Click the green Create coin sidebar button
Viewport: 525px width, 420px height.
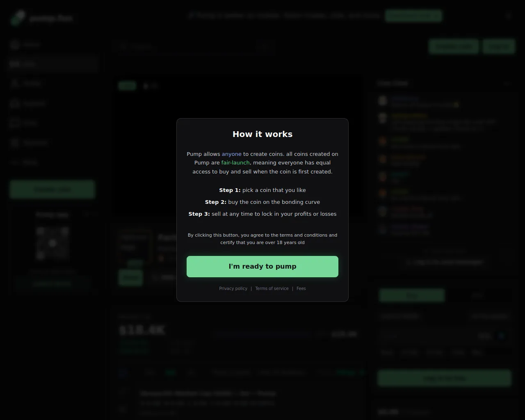coord(52,189)
